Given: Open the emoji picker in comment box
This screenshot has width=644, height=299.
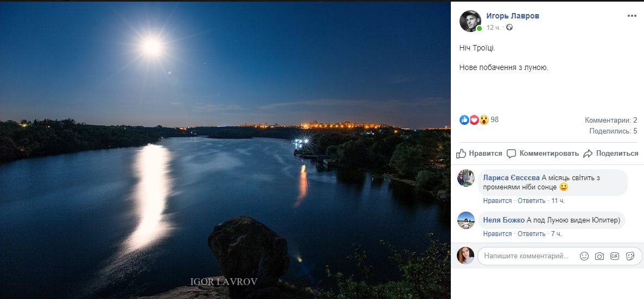Looking at the screenshot, I should (584, 256).
